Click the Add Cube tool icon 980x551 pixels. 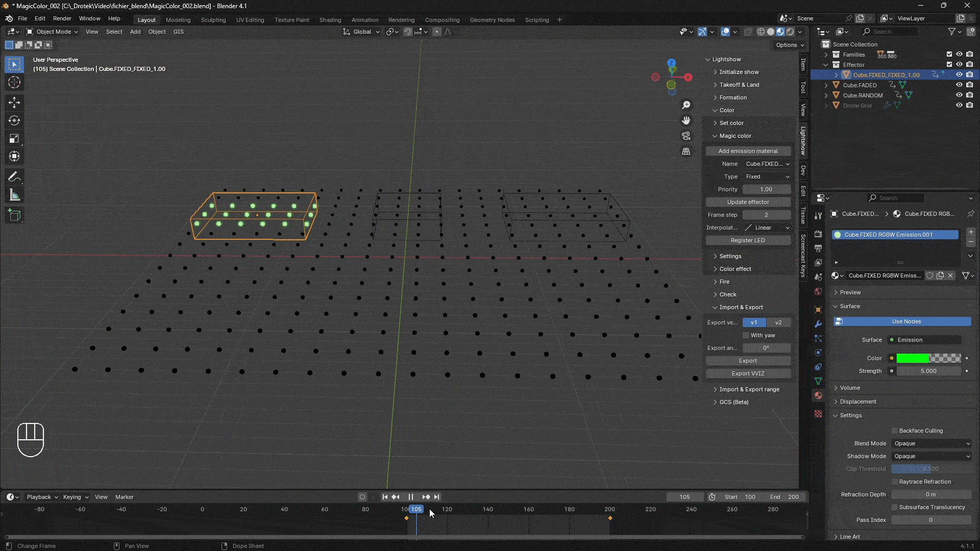pyautogui.click(x=14, y=215)
